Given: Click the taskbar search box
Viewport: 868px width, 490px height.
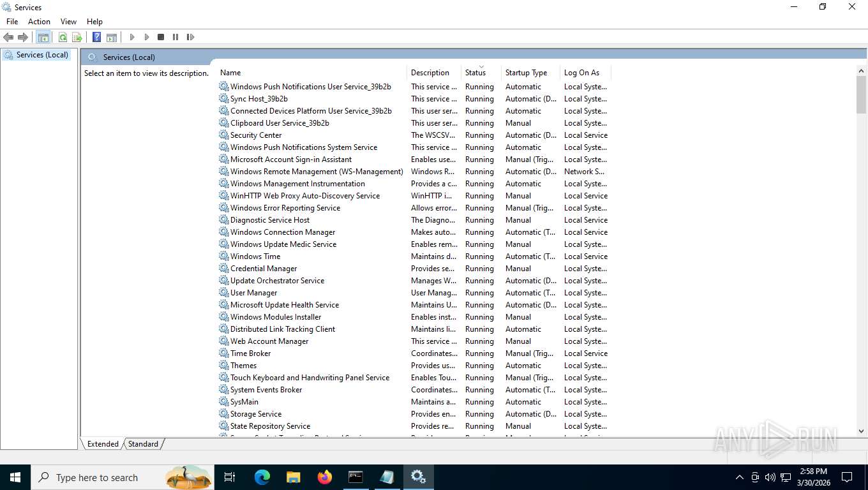Looking at the screenshot, I should click(x=123, y=477).
